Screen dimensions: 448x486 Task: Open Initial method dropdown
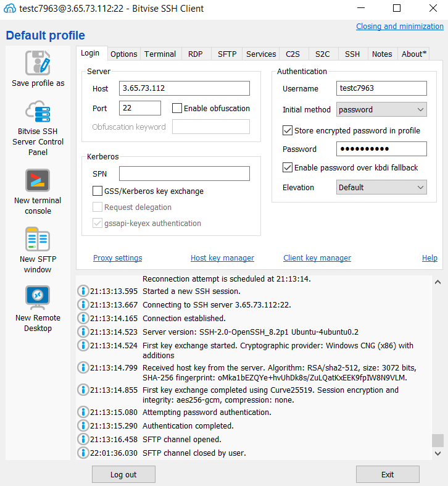point(381,109)
